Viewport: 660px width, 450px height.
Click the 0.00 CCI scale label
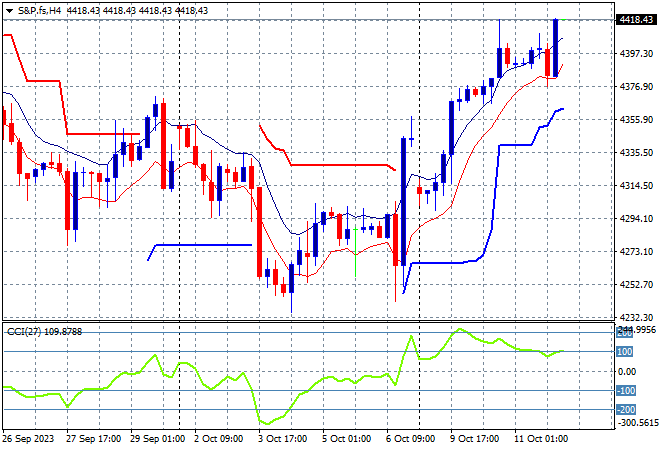coord(627,371)
